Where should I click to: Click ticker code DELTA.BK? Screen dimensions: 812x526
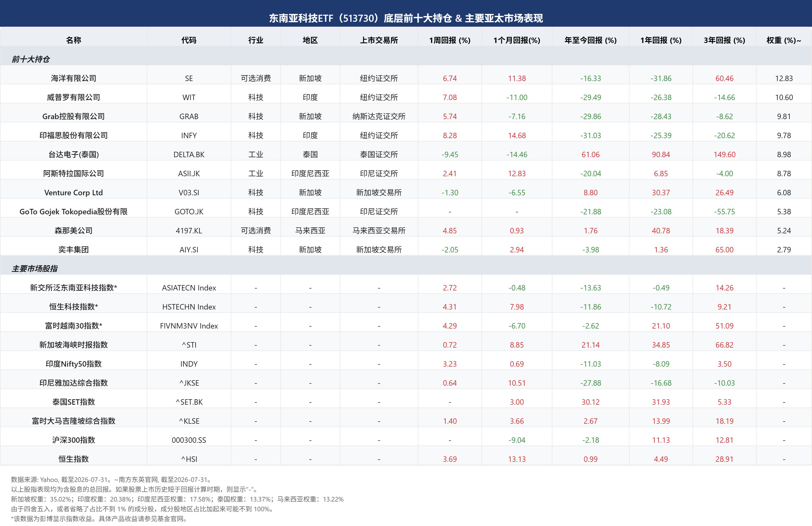189,155
